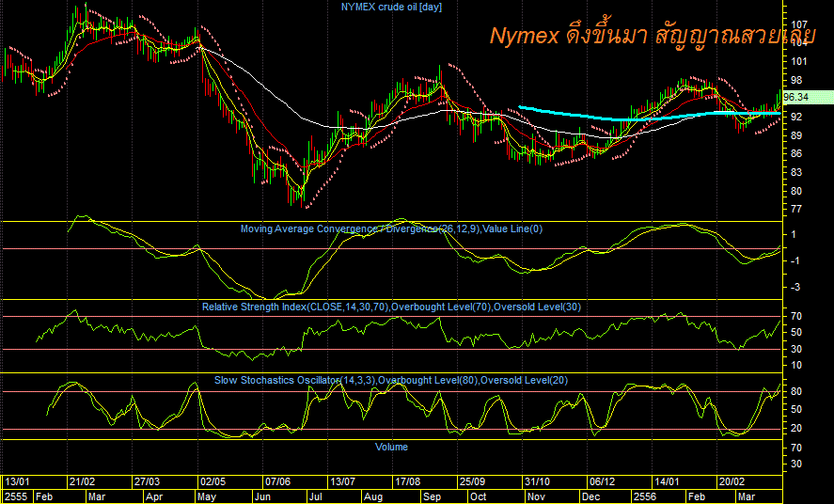The width and height of the screenshot is (834, 504).
Task: Click the MACD (26,12,9) indicator label
Action: (391, 228)
